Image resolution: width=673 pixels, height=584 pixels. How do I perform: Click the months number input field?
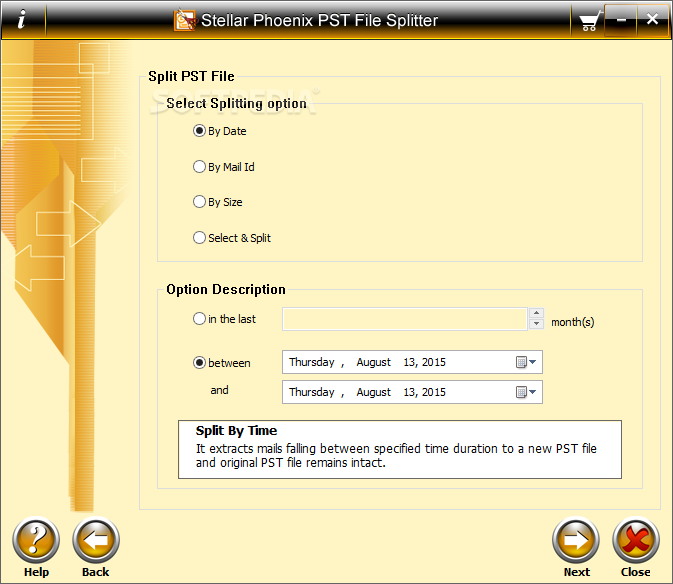[404, 319]
